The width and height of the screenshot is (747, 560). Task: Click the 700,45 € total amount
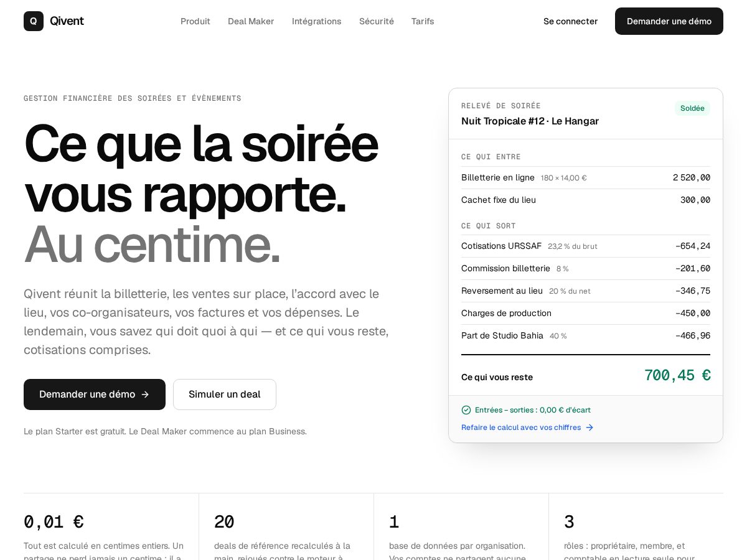pyautogui.click(x=677, y=375)
